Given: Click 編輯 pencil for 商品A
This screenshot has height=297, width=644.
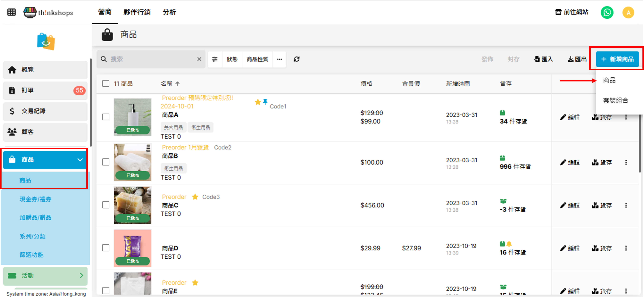Looking at the screenshot, I should 570,117.
